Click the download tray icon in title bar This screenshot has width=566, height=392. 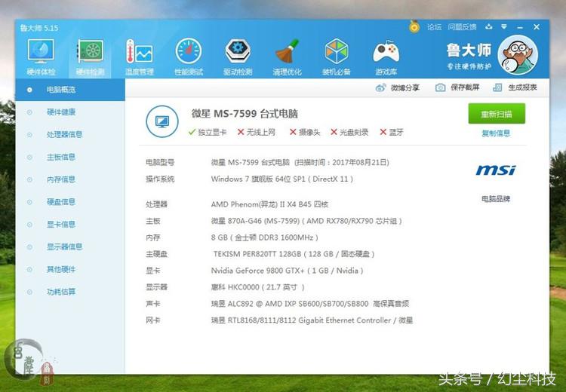coord(489,26)
